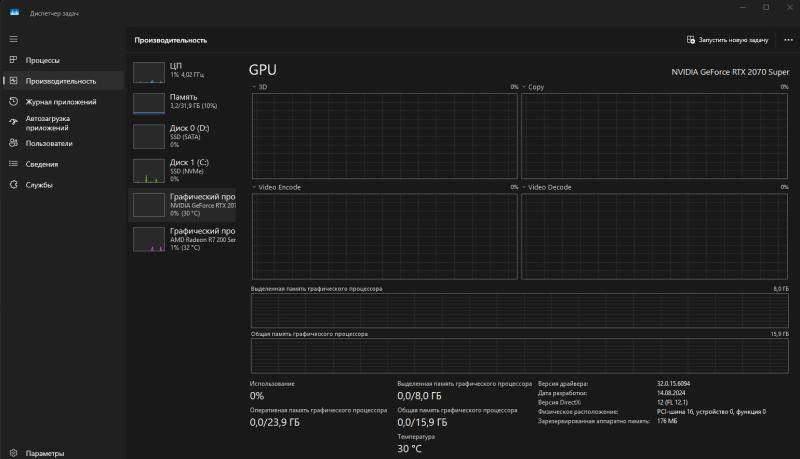Open the hamburger navigation menu

pyautogui.click(x=14, y=39)
